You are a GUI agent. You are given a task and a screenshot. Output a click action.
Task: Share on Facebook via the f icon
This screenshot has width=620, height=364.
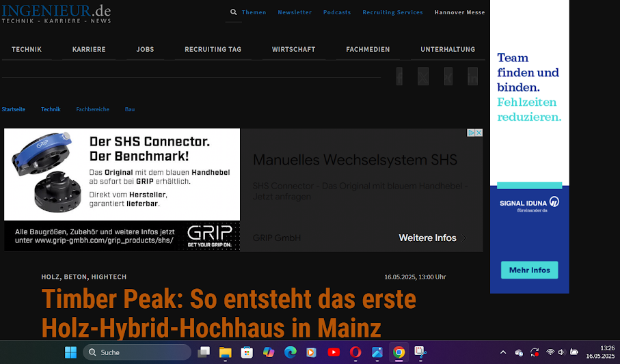coord(399,76)
